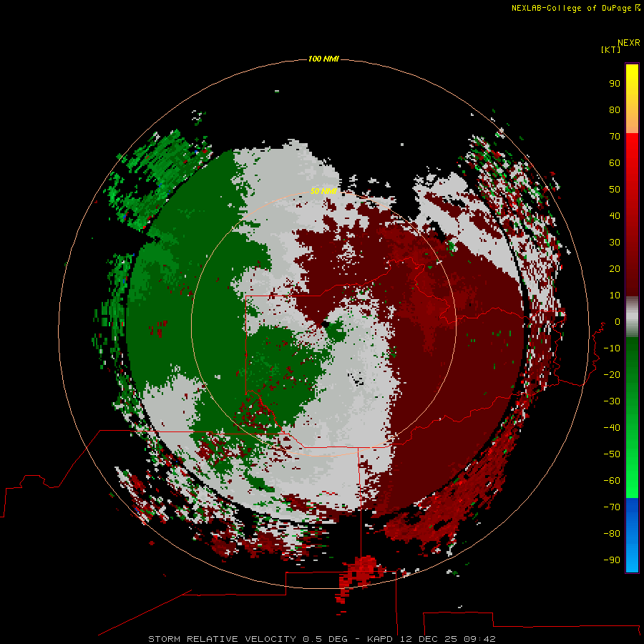Click the -40 value on the velocity scale
The width and height of the screenshot is (644, 644).
[612, 428]
